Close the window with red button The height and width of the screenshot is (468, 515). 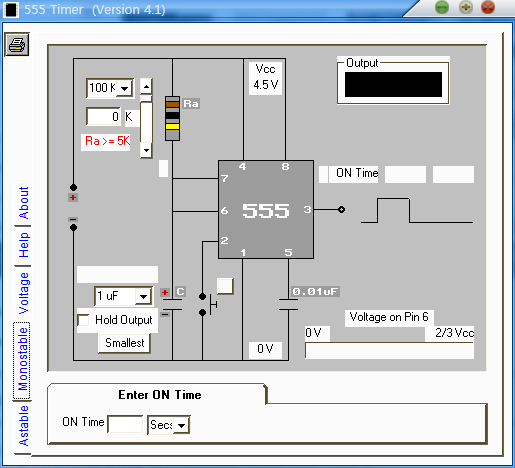(x=488, y=7)
